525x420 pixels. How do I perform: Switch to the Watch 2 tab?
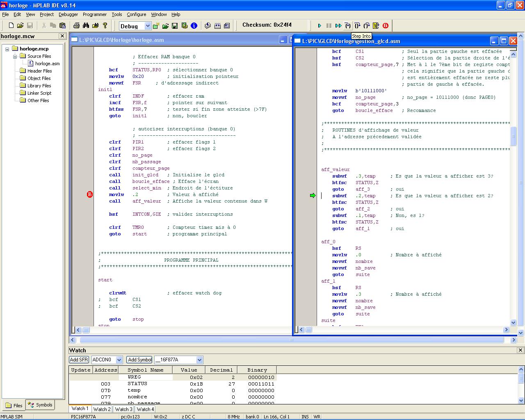tap(102, 409)
